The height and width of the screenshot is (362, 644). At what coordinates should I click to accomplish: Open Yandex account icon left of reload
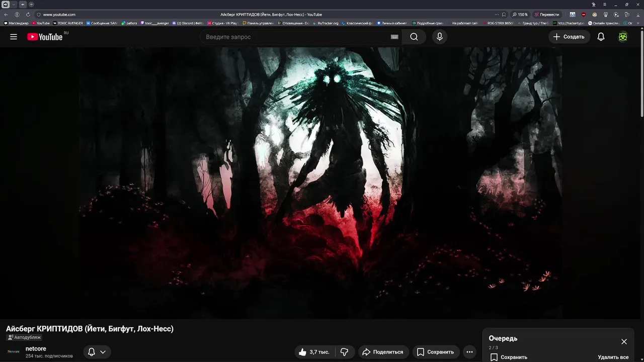pyautogui.click(x=17, y=15)
